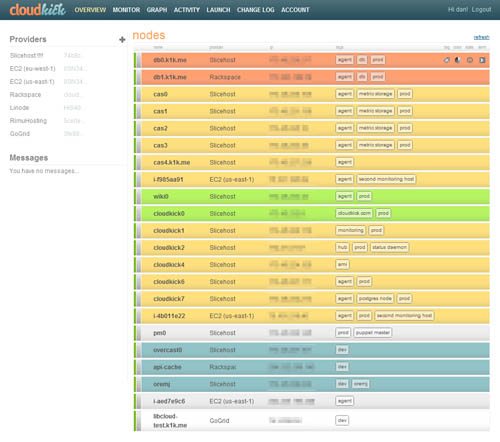
Task: Click the cloudkick logo
Action: point(38,10)
